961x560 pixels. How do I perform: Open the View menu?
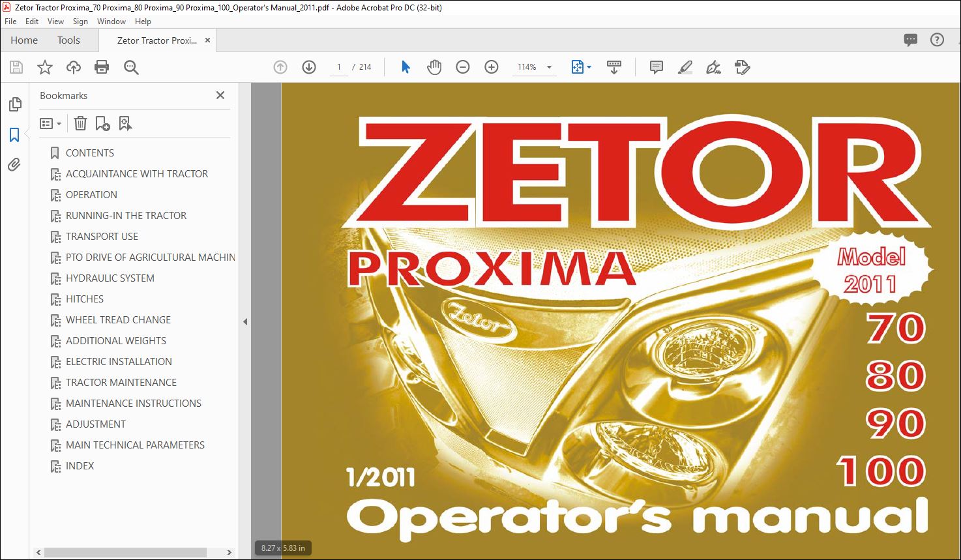coord(55,22)
